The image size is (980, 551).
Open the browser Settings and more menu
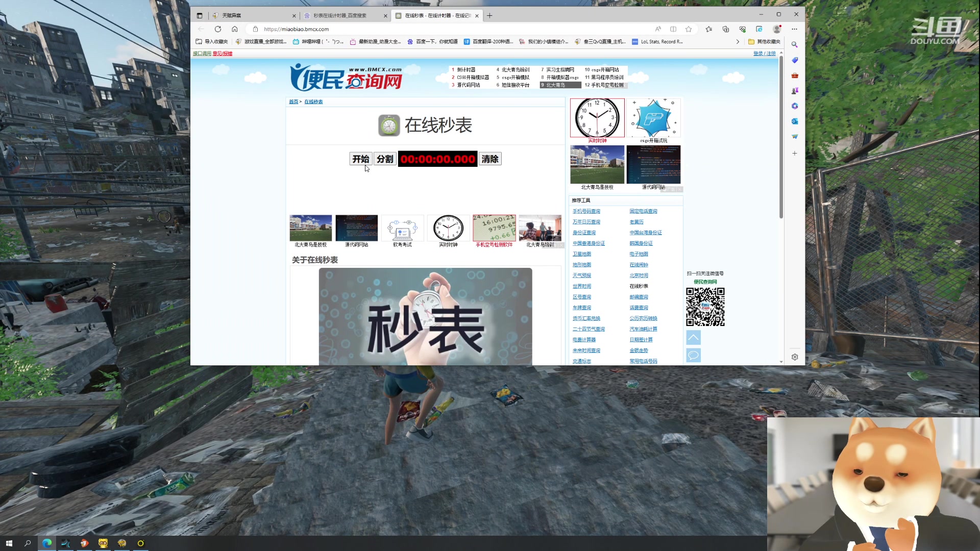[x=795, y=29]
